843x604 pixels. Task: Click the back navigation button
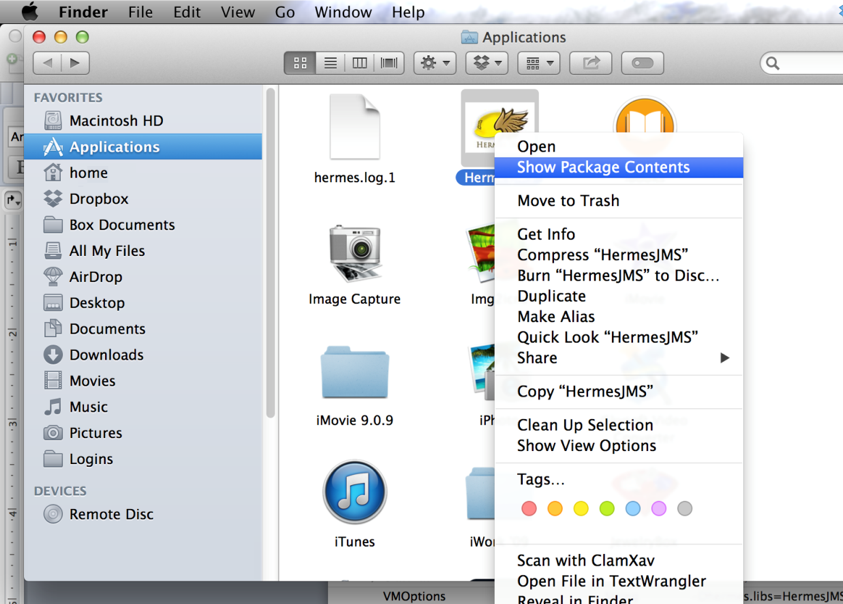click(x=48, y=63)
